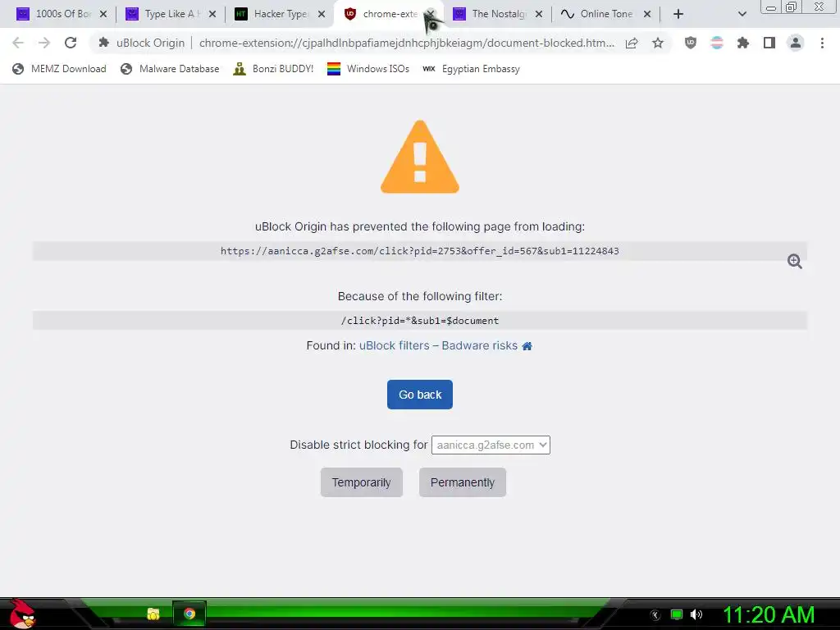Open the Egyptian Embassy bookmark

pyautogui.click(x=471, y=69)
